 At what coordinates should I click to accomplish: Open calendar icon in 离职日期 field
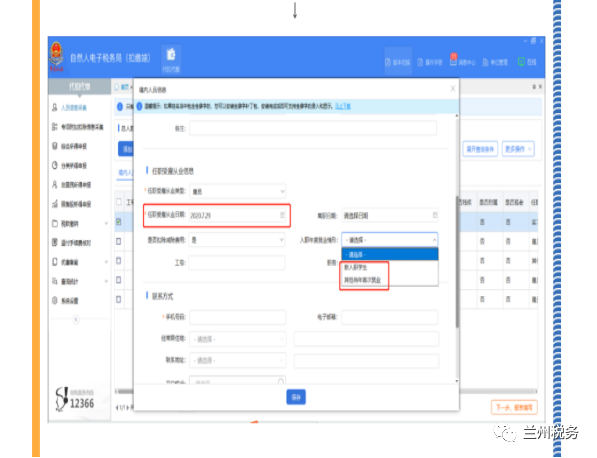click(435, 215)
